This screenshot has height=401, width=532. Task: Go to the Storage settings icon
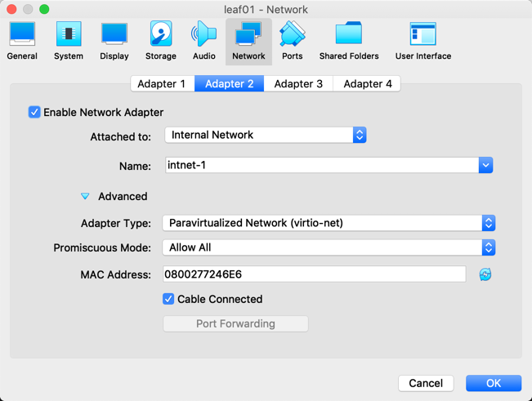click(x=160, y=41)
